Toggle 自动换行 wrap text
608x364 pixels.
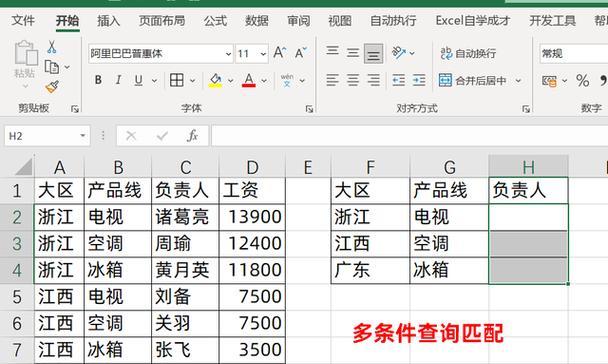468,53
